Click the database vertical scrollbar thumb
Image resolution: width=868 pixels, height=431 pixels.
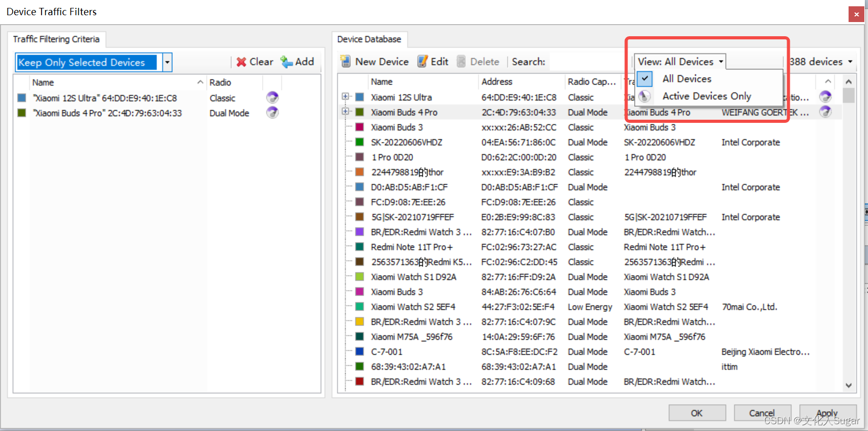[849, 96]
